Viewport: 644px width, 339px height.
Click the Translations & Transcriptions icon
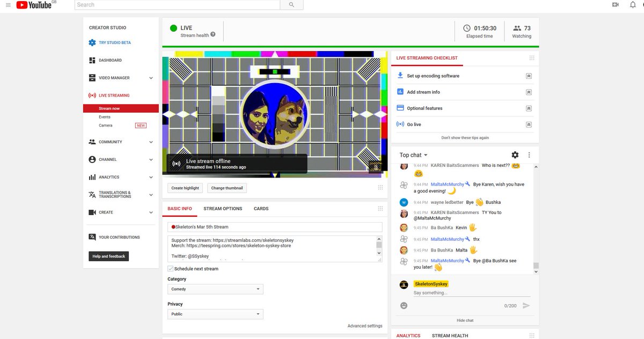pos(92,195)
